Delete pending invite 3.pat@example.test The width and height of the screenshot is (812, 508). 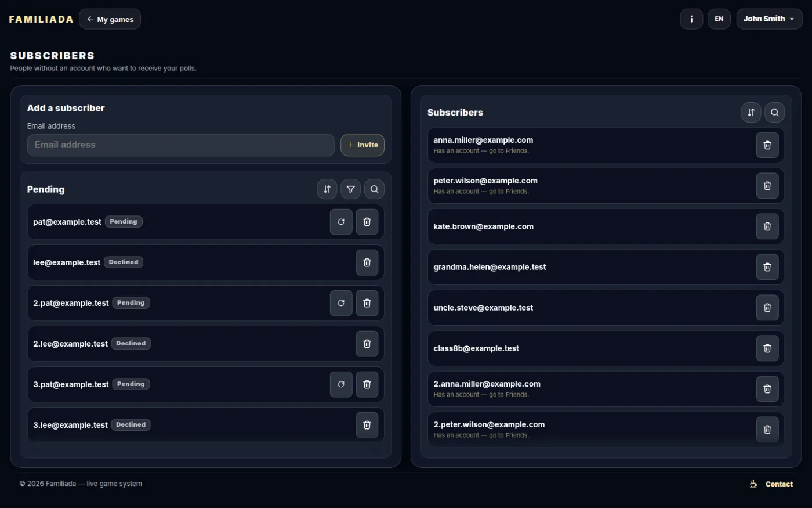367,384
